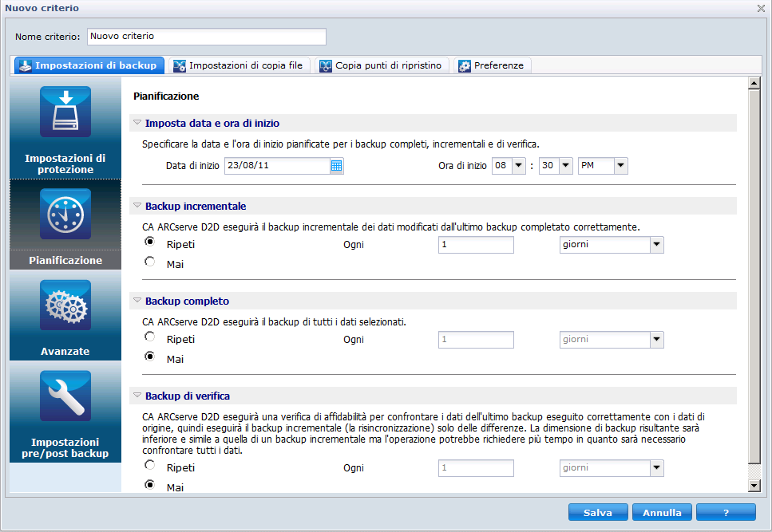
Task: Switch to the Impostazioni di copia file tab
Action: point(239,66)
